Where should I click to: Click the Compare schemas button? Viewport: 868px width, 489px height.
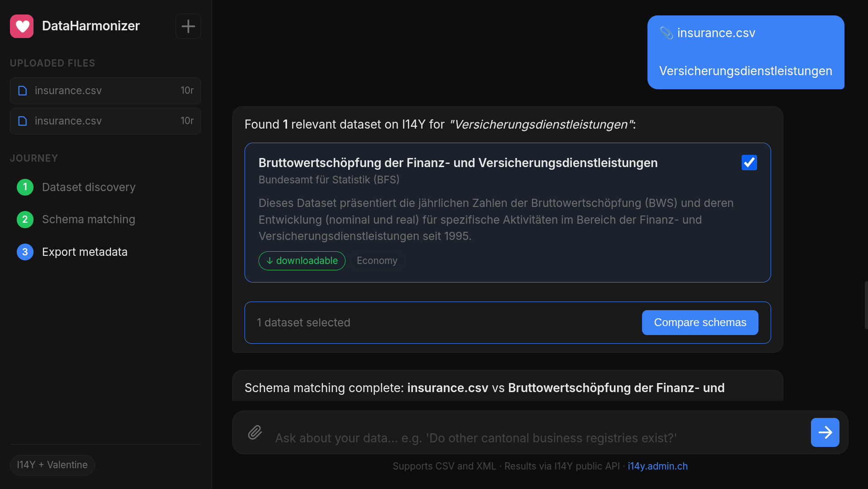point(700,322)
